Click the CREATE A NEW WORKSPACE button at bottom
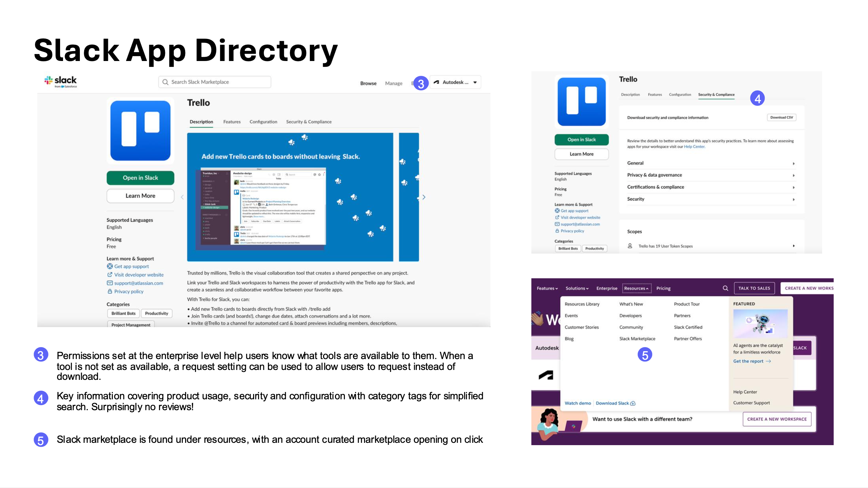 777,419
